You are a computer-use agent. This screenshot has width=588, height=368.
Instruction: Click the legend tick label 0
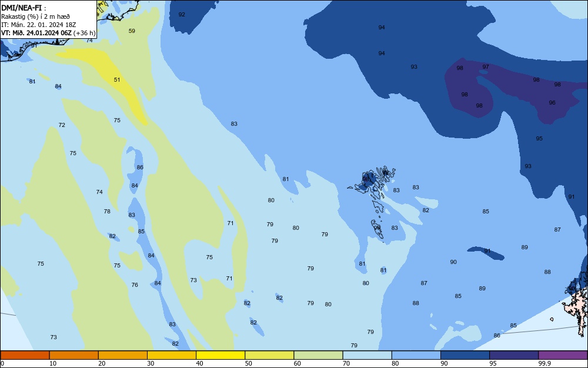(x=2, y=363)
